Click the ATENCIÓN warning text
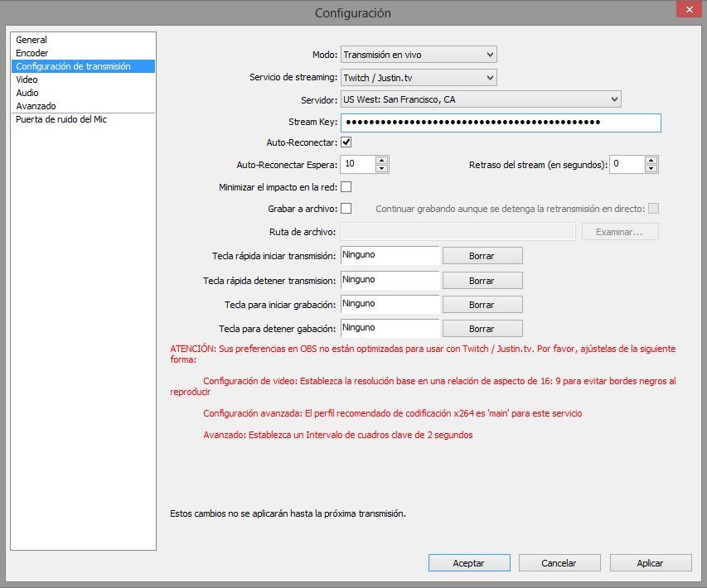The height and width of the screenshot is (588, 707). click(x=423, y=354)
